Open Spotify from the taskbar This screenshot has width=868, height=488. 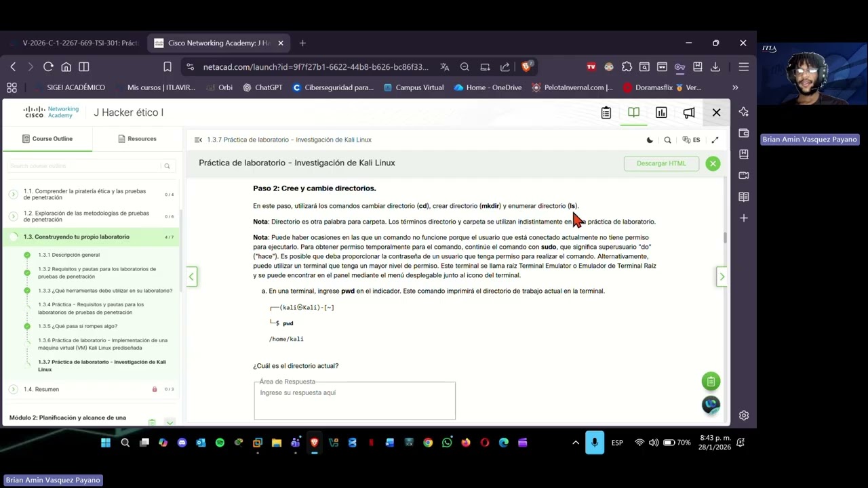(220, 443)
